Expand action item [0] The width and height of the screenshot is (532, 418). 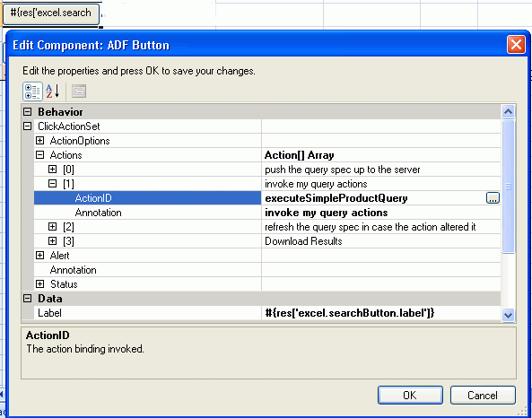pyautogui.click(x=53, y=169)
